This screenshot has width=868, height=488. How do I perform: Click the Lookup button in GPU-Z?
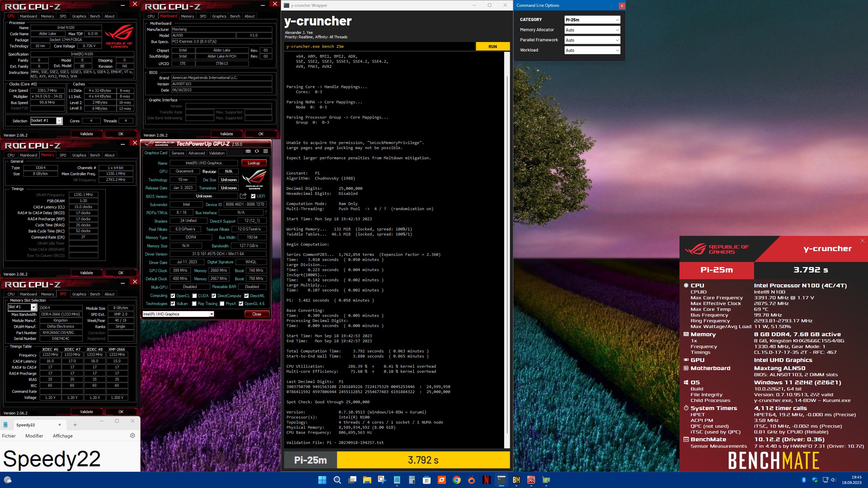pyautogui.click(x=254, y=163)
